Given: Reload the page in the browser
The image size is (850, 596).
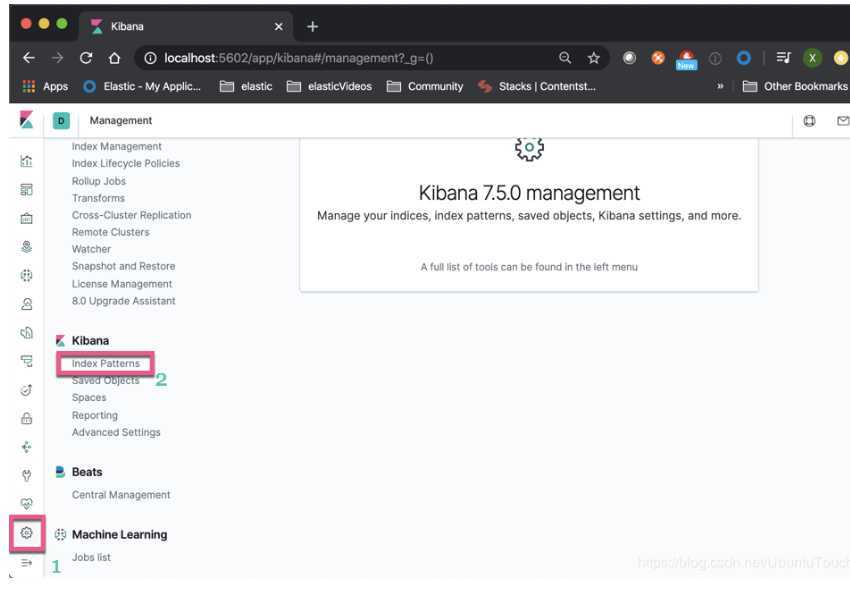Looking at the screenshot, I should pyautogui.click(x=86, y=58).
